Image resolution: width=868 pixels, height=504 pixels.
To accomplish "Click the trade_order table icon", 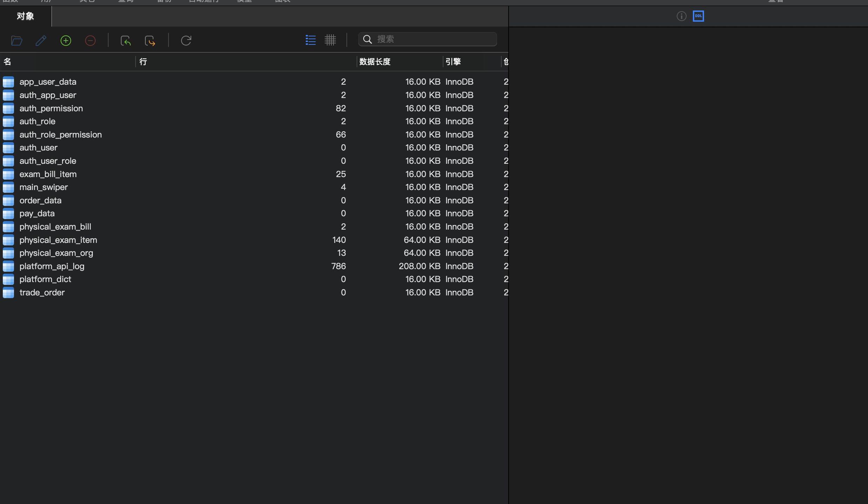I will click(x=8, y=293).
